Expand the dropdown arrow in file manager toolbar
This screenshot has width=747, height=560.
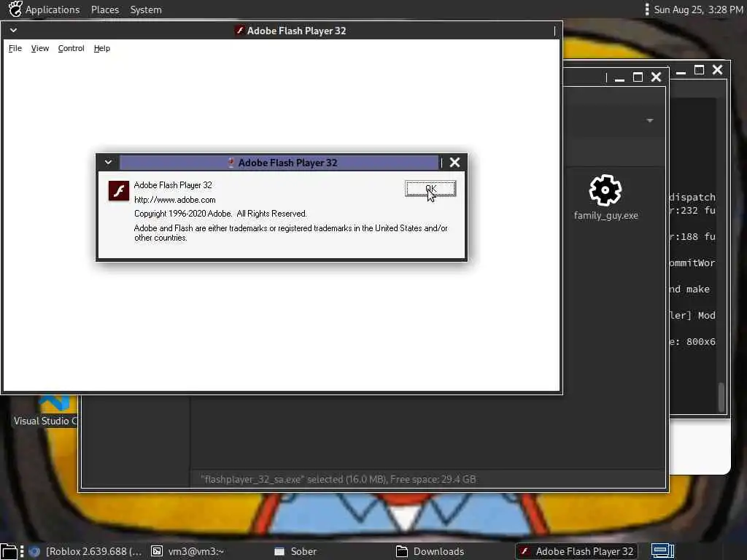point(649,120)
